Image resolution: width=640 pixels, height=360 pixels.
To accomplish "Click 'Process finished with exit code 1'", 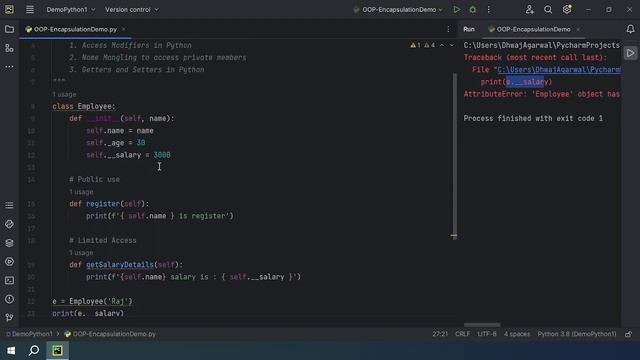I will point(533,118).
